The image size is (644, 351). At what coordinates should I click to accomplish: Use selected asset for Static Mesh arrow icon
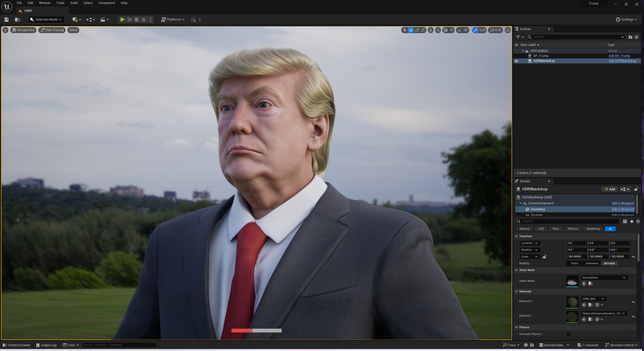click(584, 284)
